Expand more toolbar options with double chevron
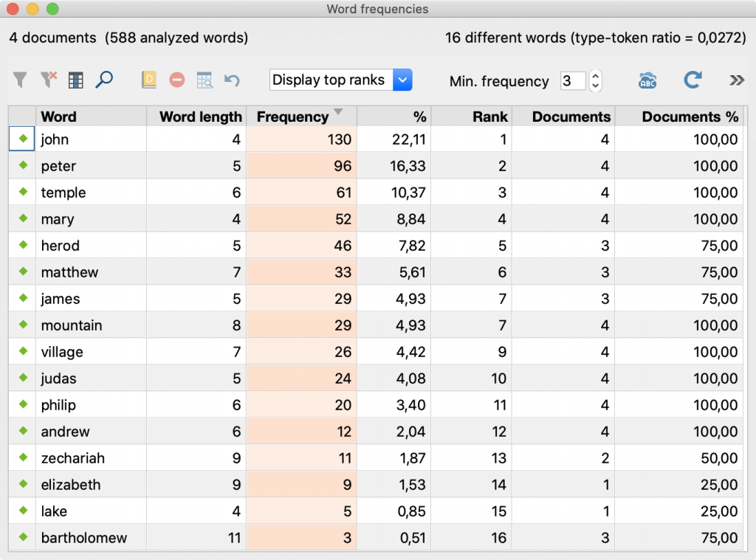 click(736, 80)
